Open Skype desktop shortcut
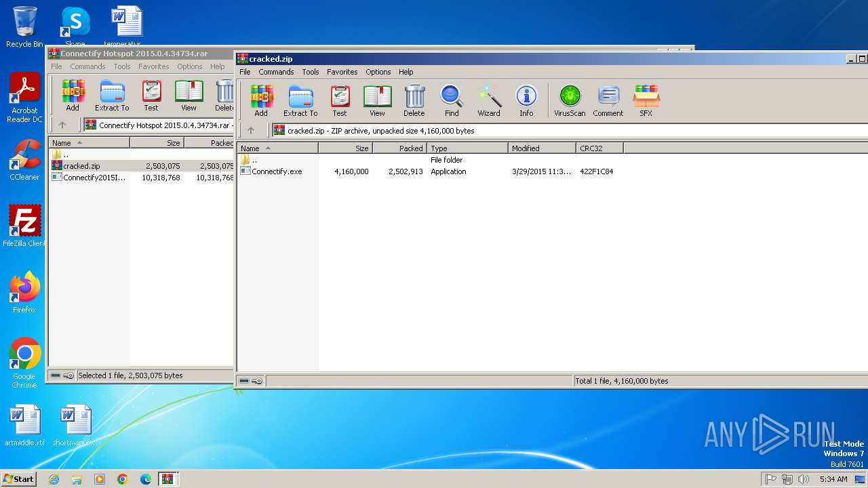 pos(75,26)
